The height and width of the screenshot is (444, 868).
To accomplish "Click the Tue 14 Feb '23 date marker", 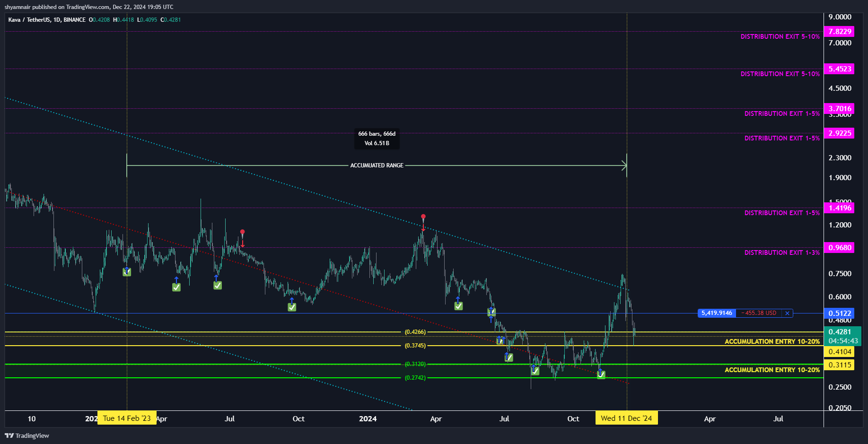I will (127, 418).
